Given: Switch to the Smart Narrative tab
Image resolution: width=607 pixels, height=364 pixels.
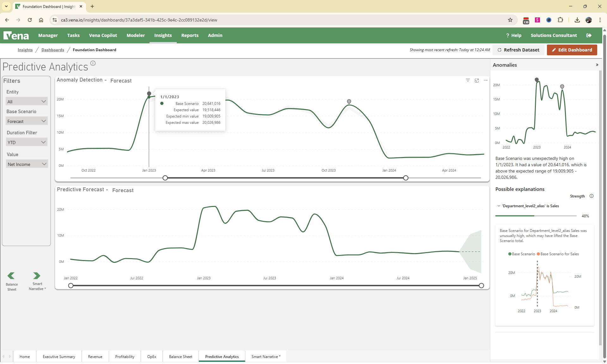Looking at the screenshot, I should point(266,356).
